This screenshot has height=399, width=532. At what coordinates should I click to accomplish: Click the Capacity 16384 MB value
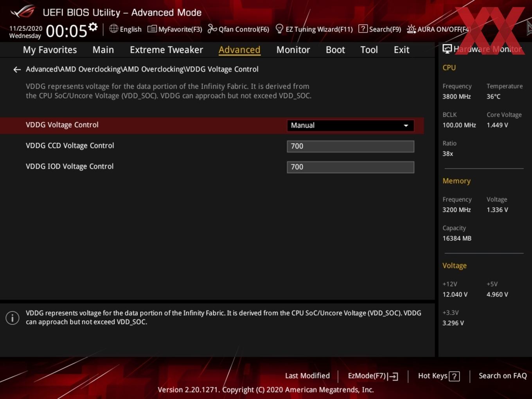pos(457,238)
